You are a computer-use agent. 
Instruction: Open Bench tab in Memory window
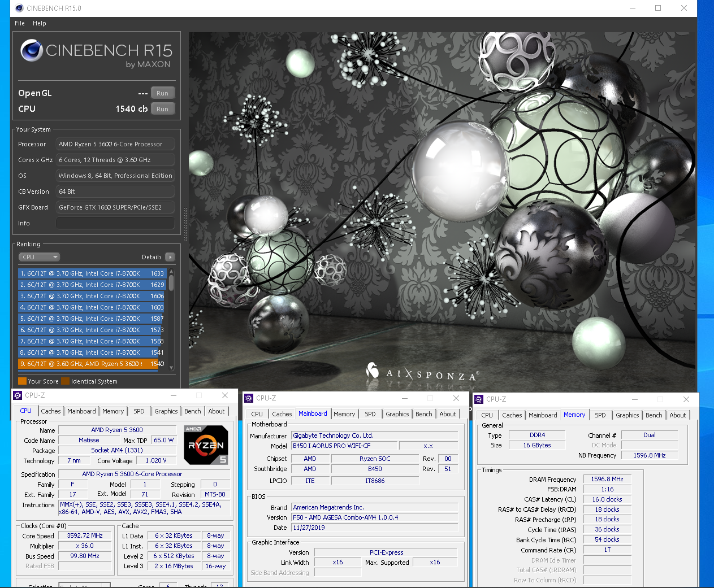pos(654,415)
